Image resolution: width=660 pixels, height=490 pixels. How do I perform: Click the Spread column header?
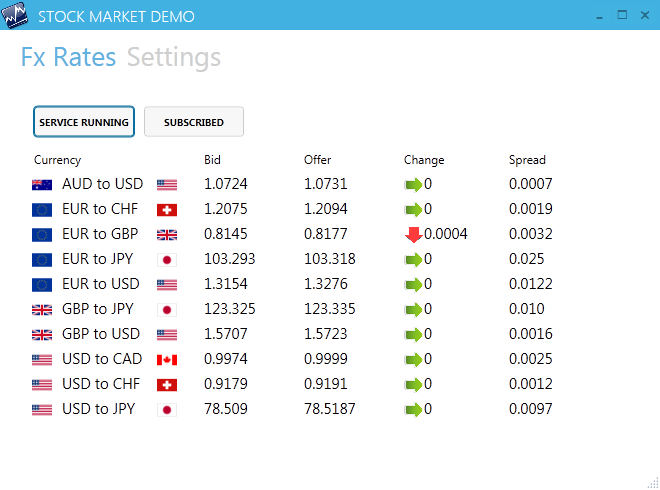(527, 160)
